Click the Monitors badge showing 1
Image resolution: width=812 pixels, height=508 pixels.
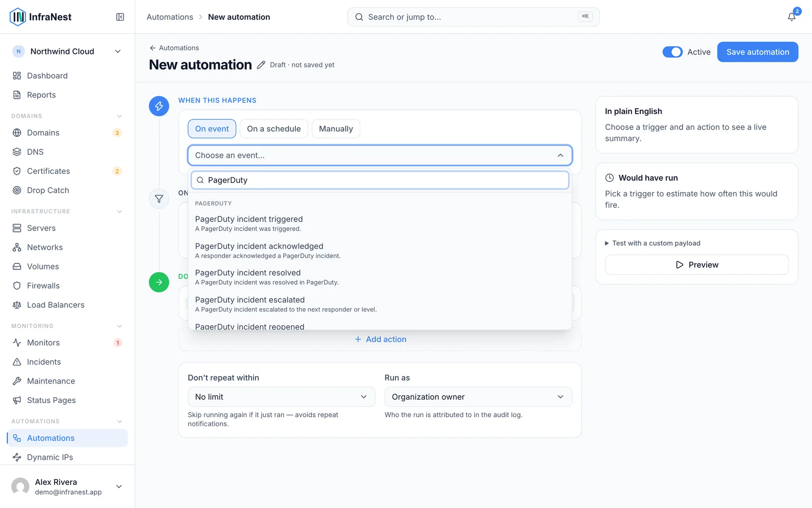click(x=117, y=343)
